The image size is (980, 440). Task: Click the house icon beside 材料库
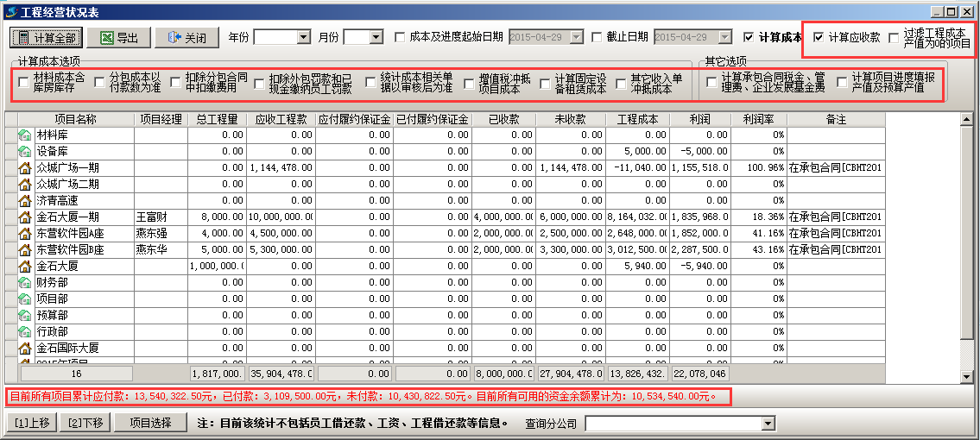(25, 135)
